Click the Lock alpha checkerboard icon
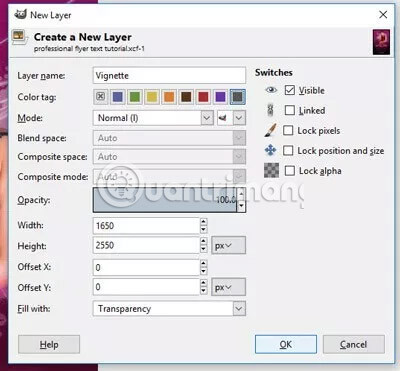 (x=271, y=170)
